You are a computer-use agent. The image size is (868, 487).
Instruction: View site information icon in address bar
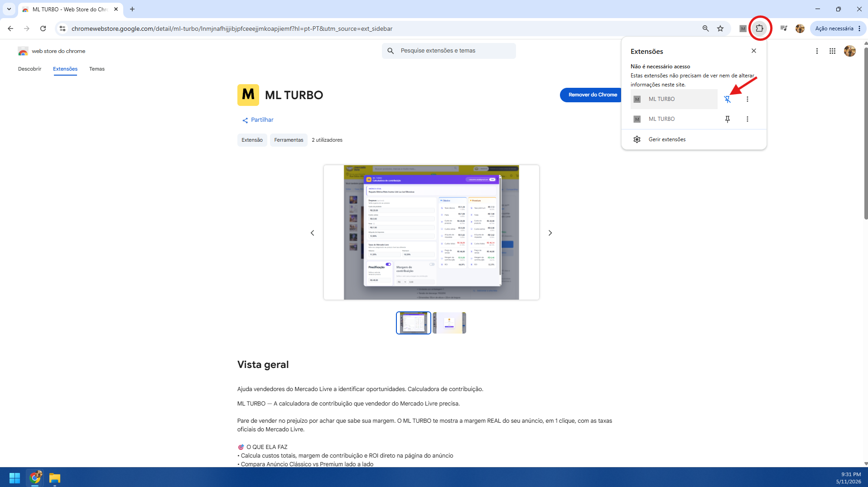tap(63, 29)
